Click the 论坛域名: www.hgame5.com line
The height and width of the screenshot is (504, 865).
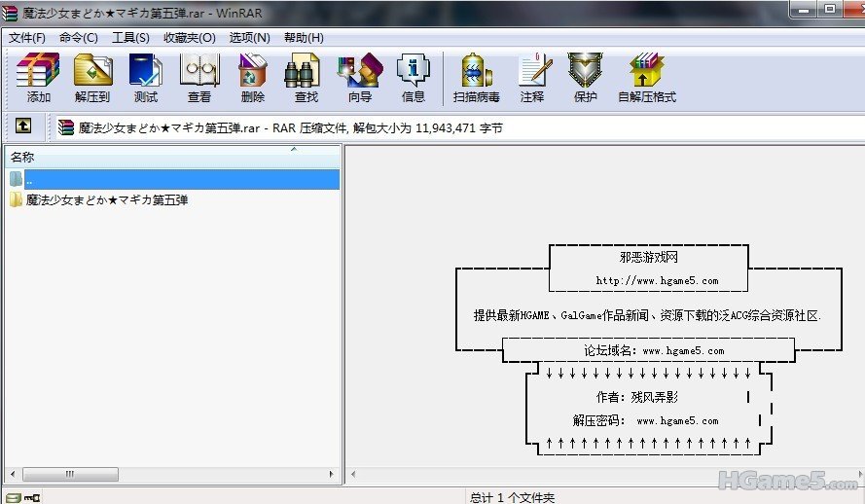click(654, 350)
